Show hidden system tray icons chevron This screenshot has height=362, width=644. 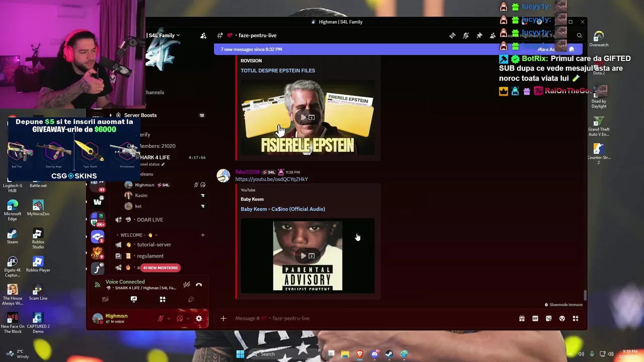[x=570, y=354]
